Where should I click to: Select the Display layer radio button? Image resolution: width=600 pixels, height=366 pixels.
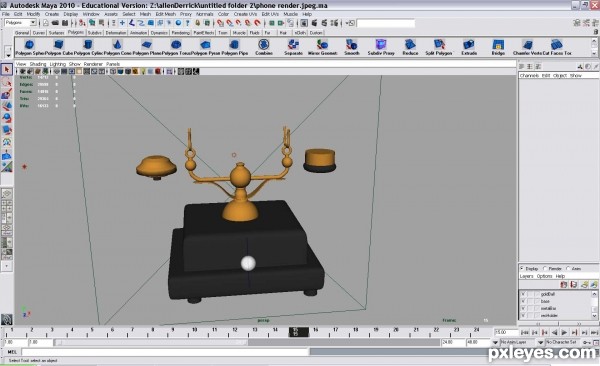tap(522, 268)
